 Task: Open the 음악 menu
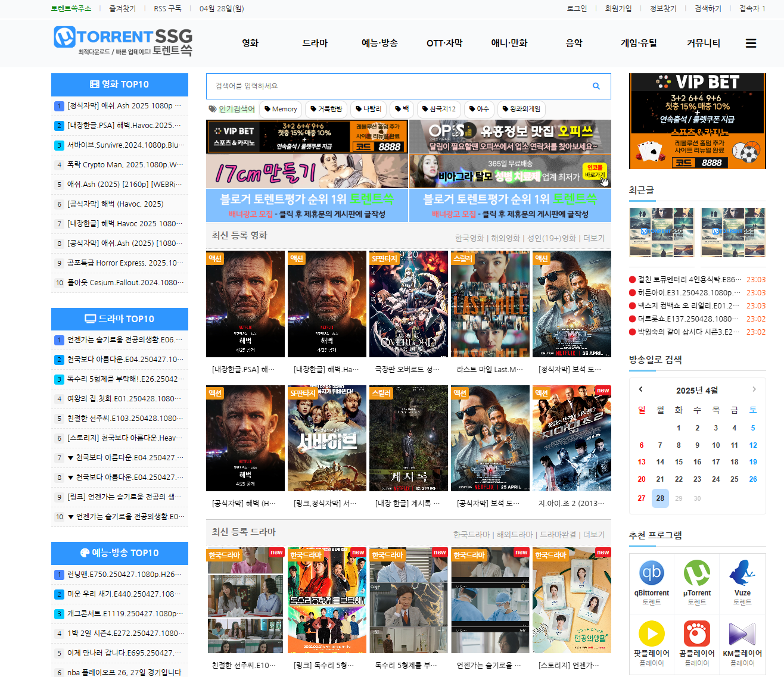(574, 43)
